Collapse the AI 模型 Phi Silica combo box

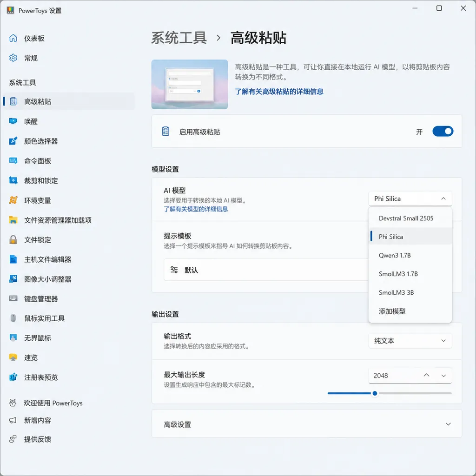tap(410, 198)
